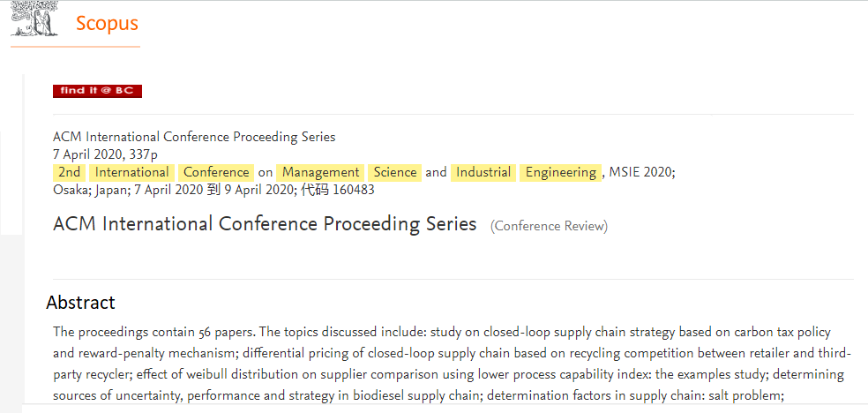Click the (Conference Review) document type label
This screenshot has width=868, height=413.
(x=549, y=227)
